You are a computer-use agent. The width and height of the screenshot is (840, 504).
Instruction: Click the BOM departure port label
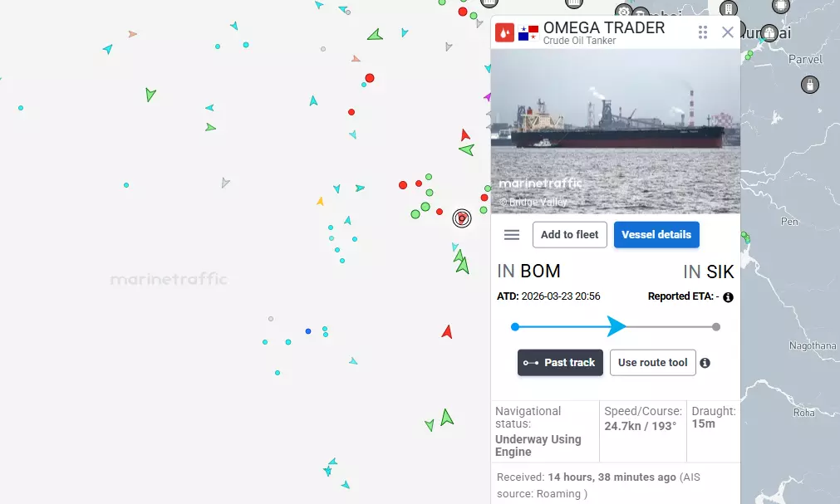click(540, 271)
